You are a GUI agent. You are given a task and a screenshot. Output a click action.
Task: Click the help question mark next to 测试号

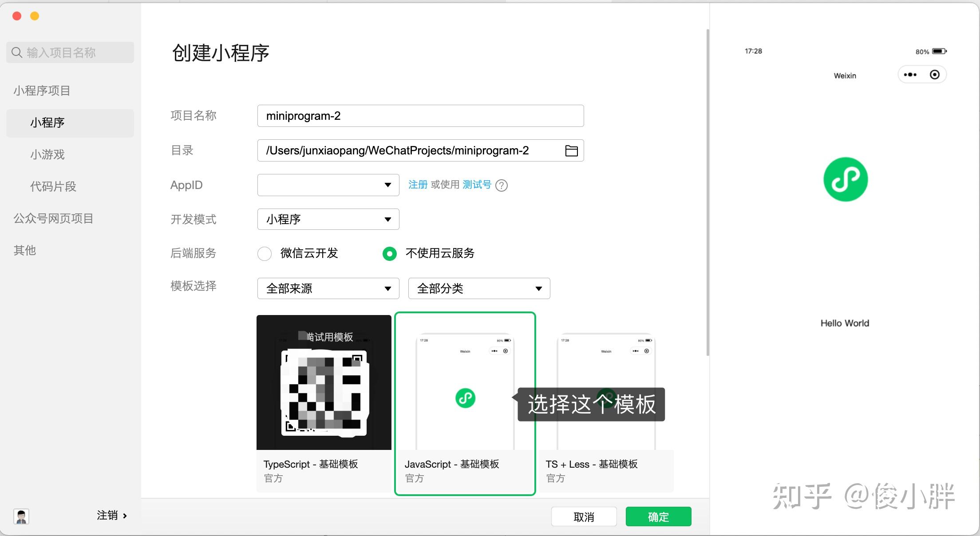coord(502,185)
